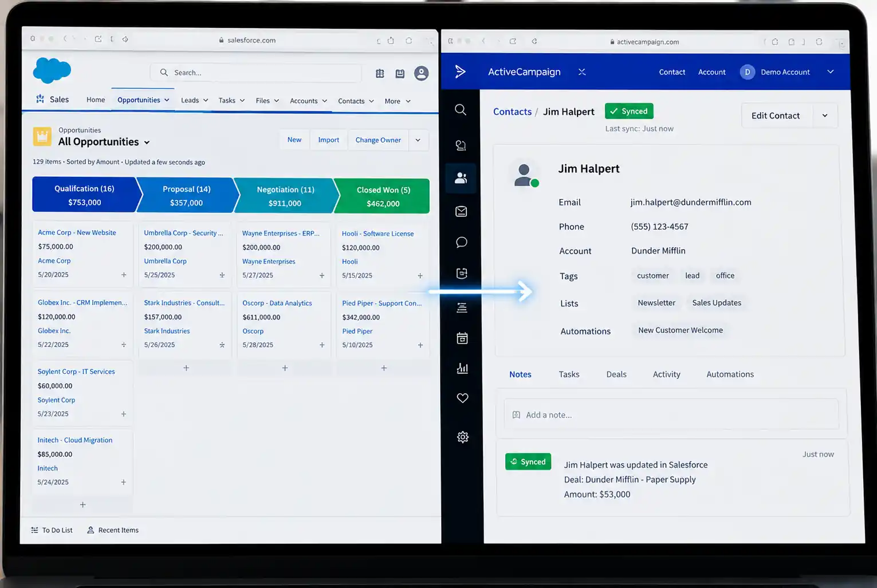Click Jim Halpert's avatar picture
Image resolution: width=877 pixels, height=588 pixels.
525,175
